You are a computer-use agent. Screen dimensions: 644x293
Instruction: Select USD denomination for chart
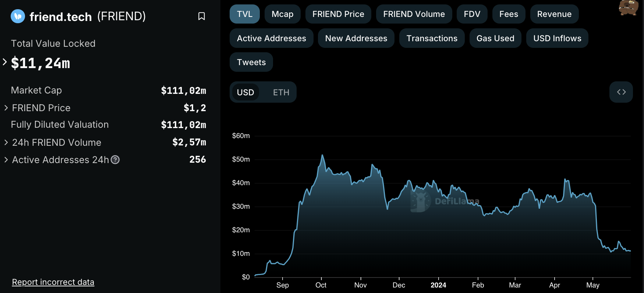pos(245,92)
